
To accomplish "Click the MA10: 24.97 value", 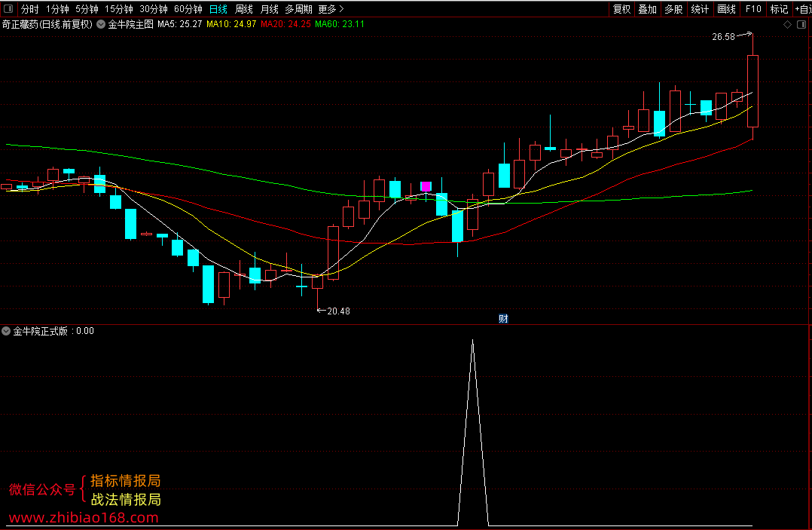I will click(x=231, y=24).
